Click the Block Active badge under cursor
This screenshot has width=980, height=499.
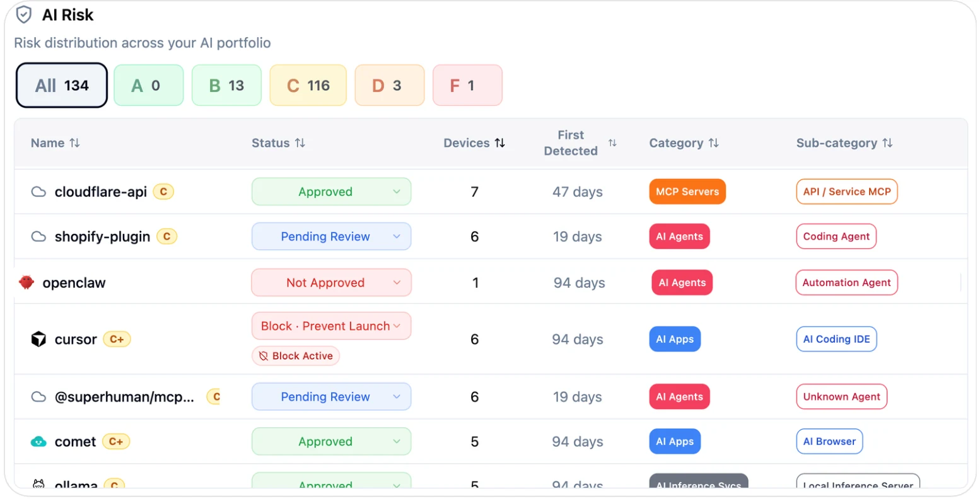coord(296,356)
